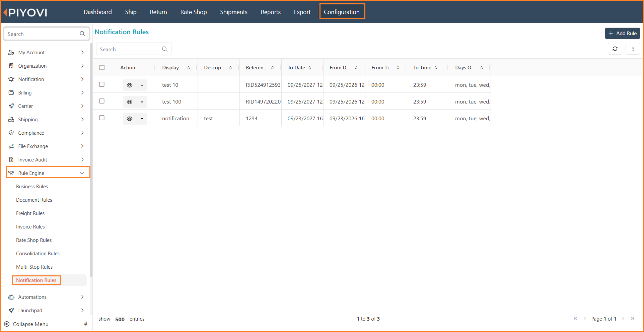Check the notification row checkbox
The height and width of the screenshot is (332, 644).
click(102, 118)
